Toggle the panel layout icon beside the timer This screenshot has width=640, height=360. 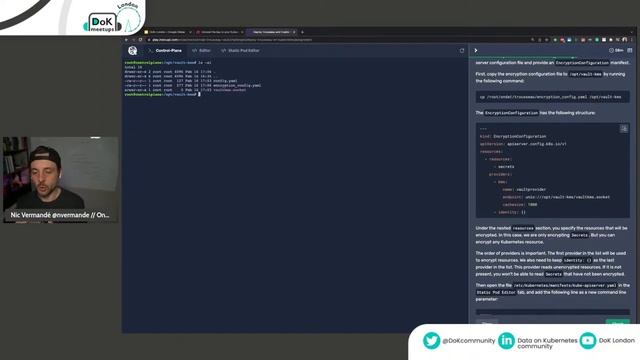629,51
